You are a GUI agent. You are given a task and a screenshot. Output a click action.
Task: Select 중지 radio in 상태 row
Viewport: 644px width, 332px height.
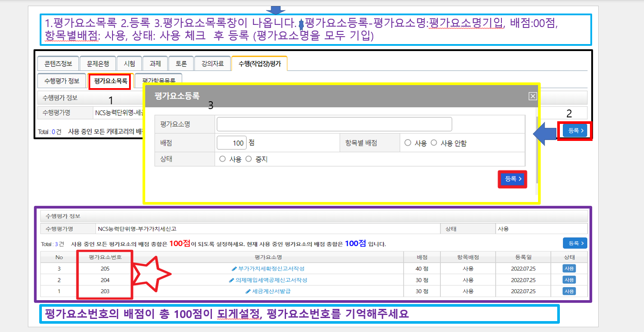[249, 159]
